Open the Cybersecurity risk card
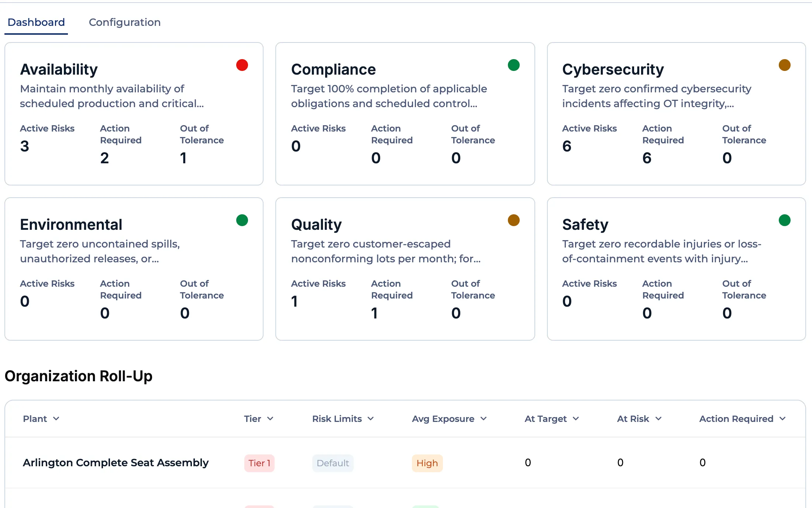The image size is (812, 508). [676, 114]
